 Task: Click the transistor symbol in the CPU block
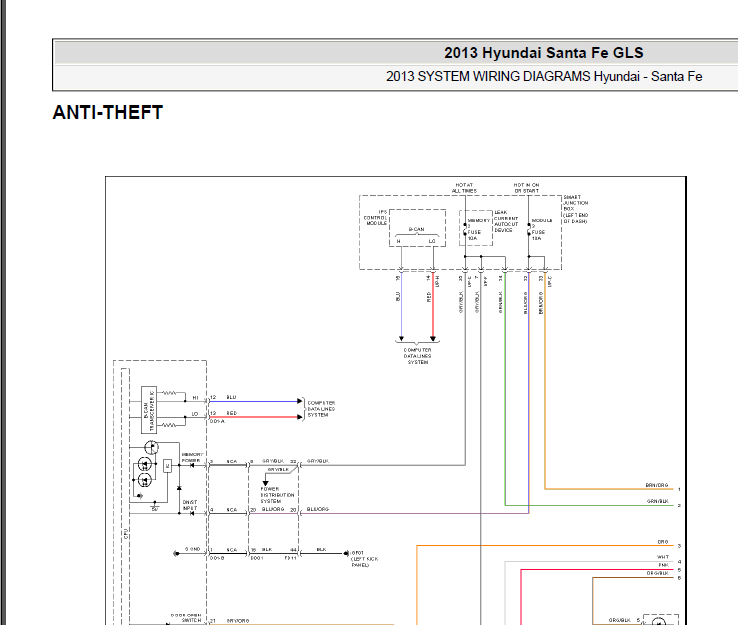coord(151,447)
